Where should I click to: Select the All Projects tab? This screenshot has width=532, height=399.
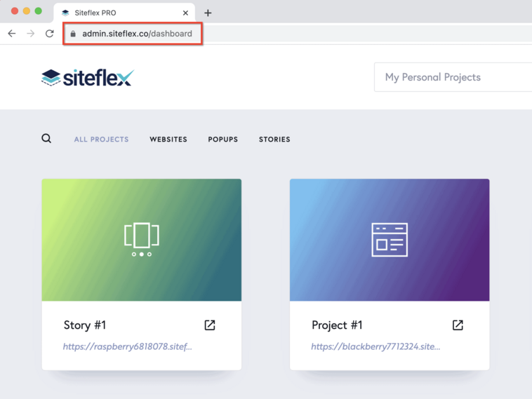coord(102,140)
